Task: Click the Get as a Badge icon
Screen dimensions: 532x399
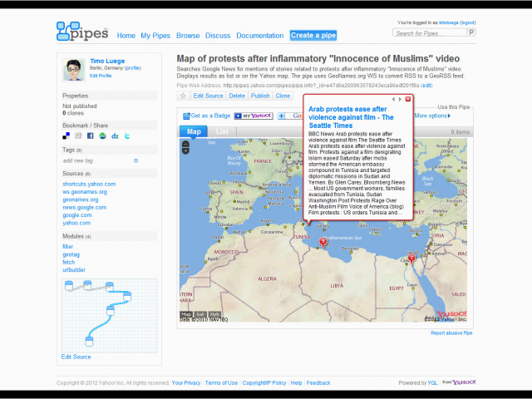Action: tap(186, 116)
